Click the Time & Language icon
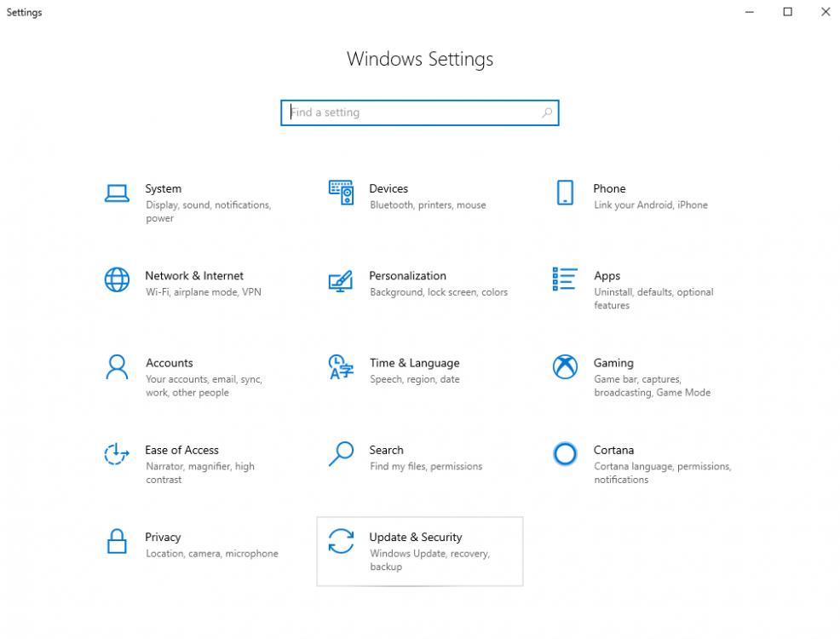The width and height of the screenshot is (840, 639). coord(341,367)
